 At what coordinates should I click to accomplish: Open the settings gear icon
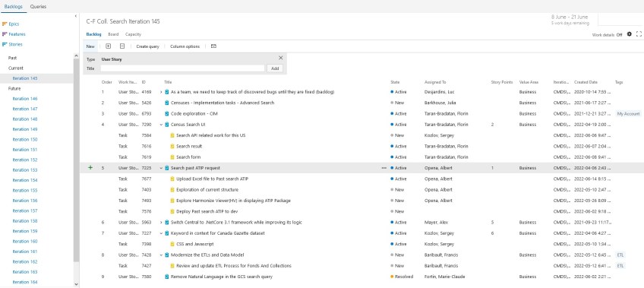tap(630, 34)
